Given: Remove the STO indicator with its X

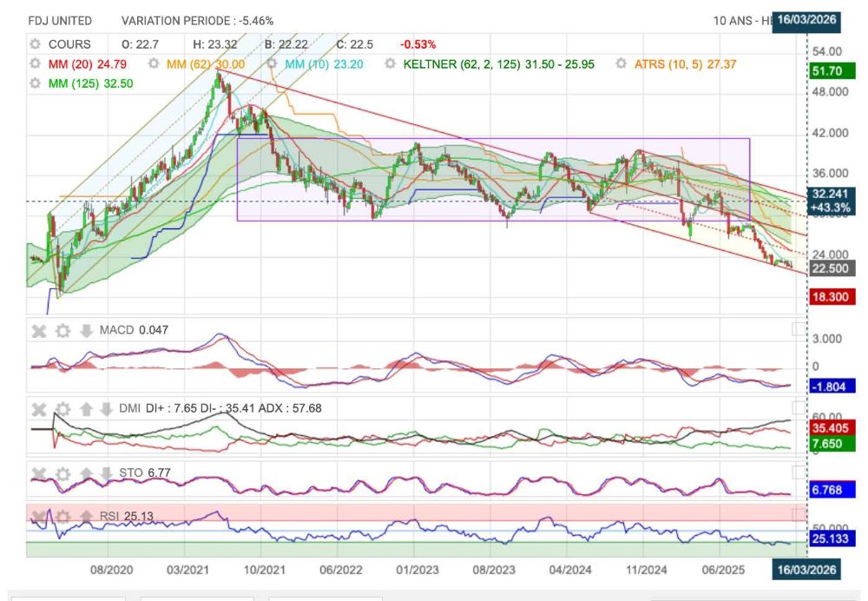Looking at the screenshot, I should (39, 474).
